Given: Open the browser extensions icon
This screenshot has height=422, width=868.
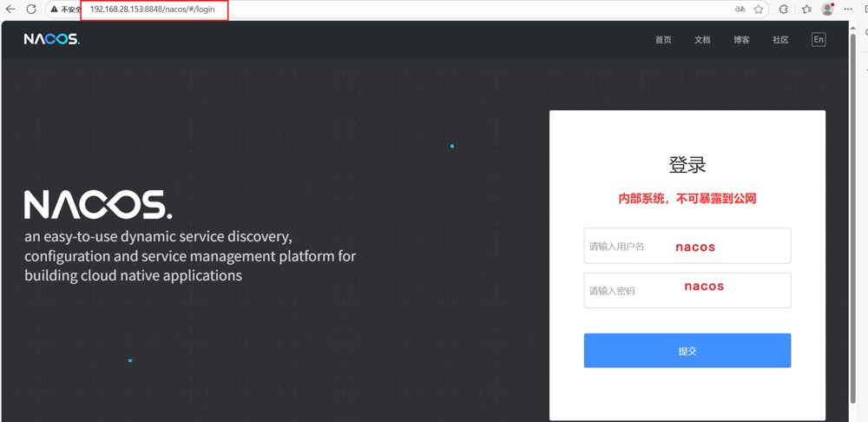Looking at the screenshot, I should click(783, 9).
